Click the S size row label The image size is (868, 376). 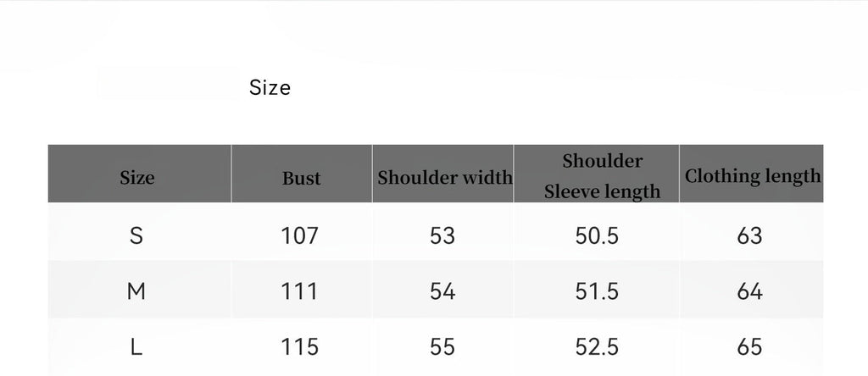click(136, 235)
